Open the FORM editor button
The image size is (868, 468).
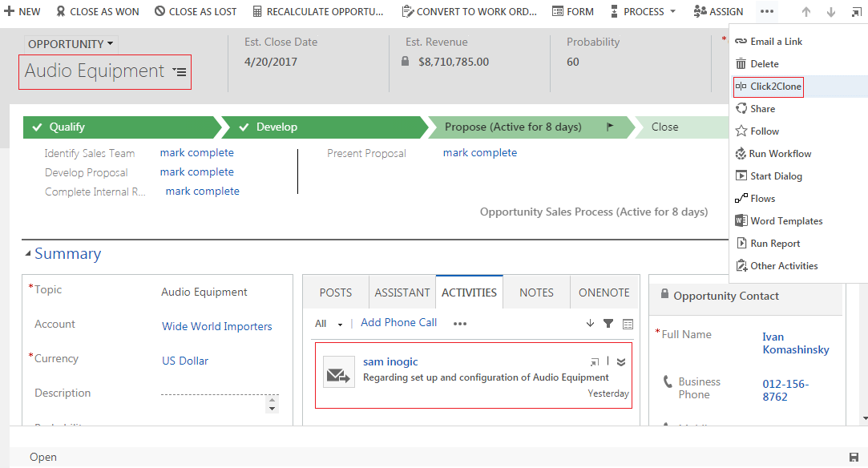(573, 11)
